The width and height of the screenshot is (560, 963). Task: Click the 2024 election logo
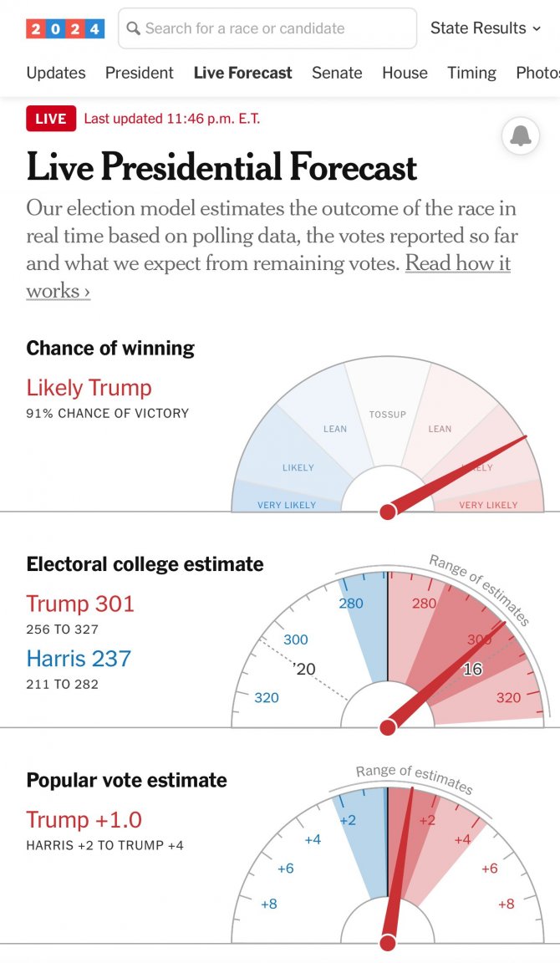(x=65, y=28)
